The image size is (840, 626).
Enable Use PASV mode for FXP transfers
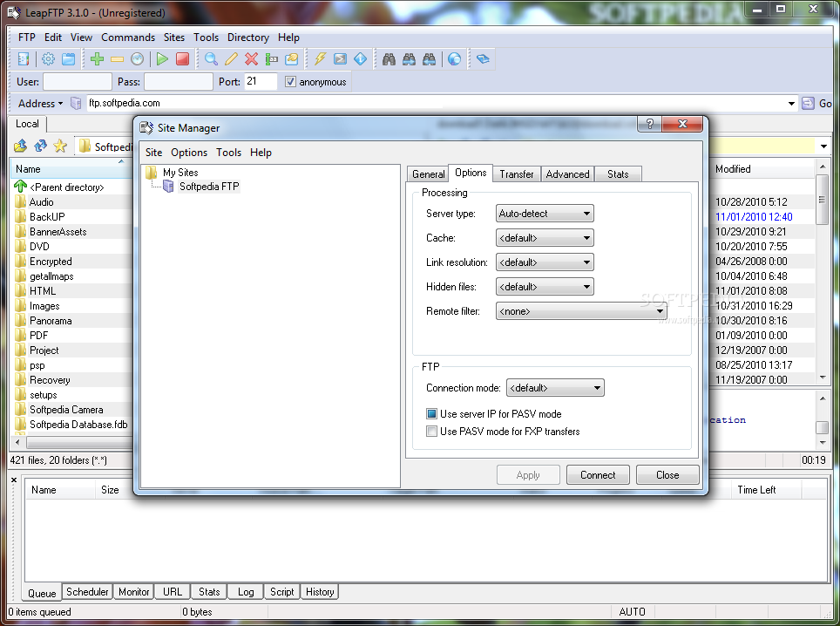pos(431,431)
